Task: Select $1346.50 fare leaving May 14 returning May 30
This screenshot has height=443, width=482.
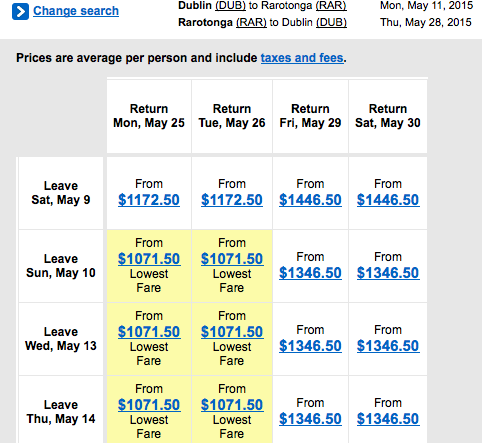Action: (x=388, y=419)
